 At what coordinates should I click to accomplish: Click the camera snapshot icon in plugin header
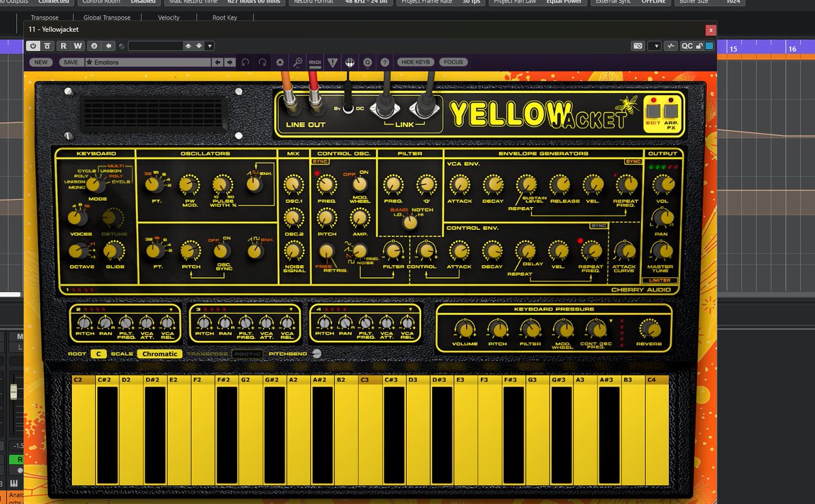638,46
